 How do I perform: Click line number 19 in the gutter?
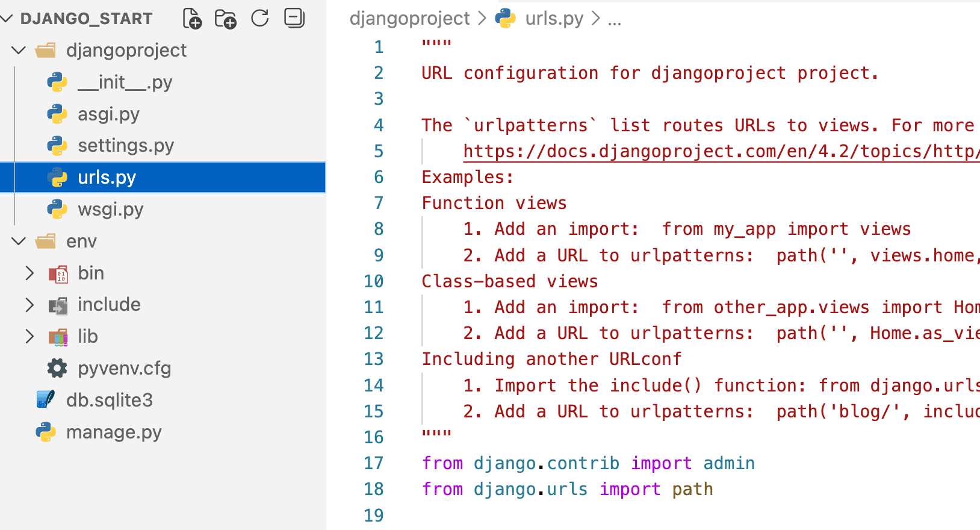[x=374, y=516]
